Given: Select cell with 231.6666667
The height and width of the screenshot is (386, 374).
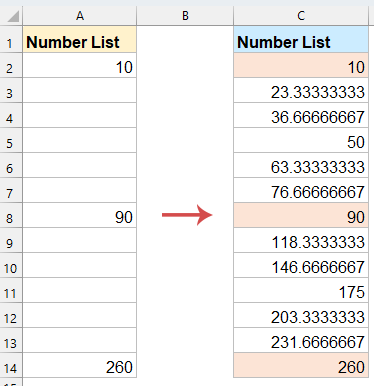Looking at the screenshot, I should tap(301, 340).
